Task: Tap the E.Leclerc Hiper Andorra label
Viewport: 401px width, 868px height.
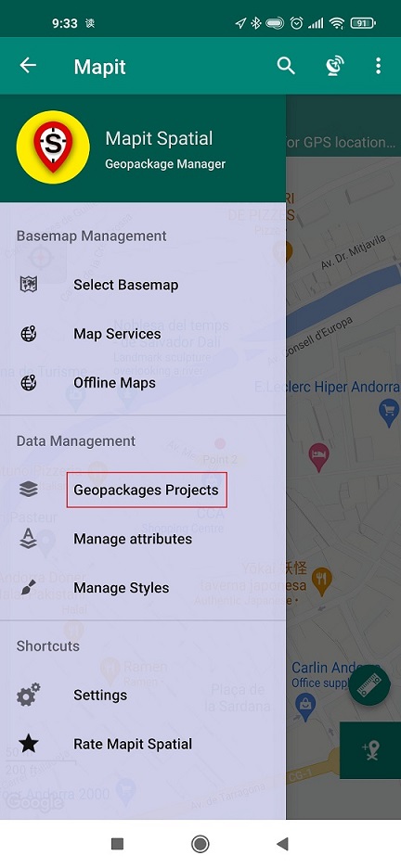Action: pos(327,387)
